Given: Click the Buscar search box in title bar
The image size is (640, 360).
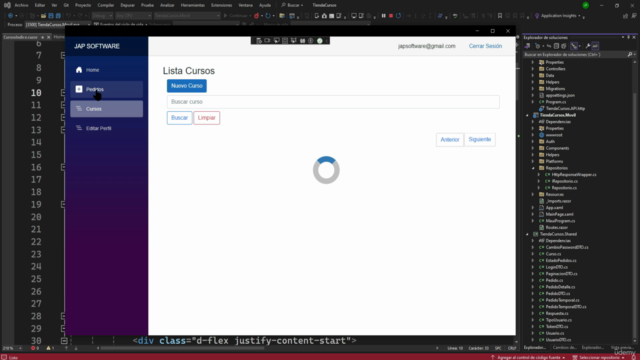Looking at the screenshot, I should [292, 5].
